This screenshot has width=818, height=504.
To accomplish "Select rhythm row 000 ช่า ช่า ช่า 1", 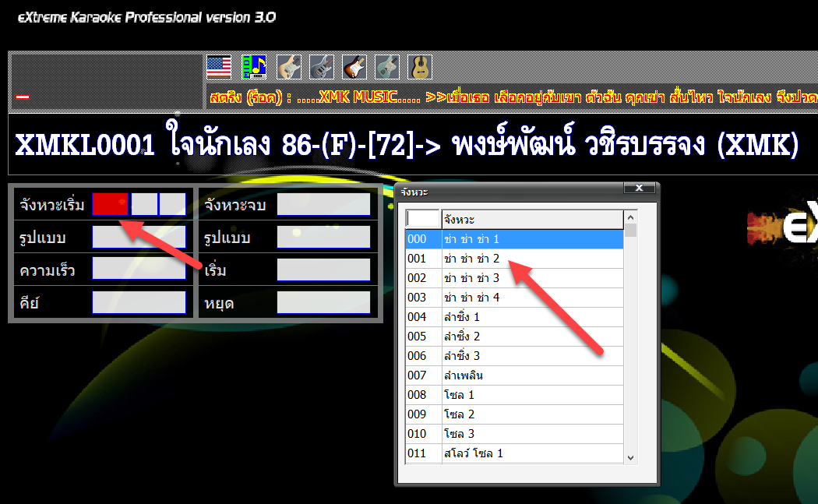I will (x=514, y=239).
